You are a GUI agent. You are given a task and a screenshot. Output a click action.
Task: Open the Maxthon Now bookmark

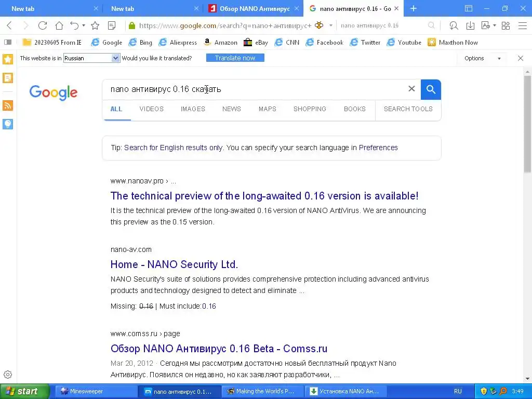click(453, 43)
